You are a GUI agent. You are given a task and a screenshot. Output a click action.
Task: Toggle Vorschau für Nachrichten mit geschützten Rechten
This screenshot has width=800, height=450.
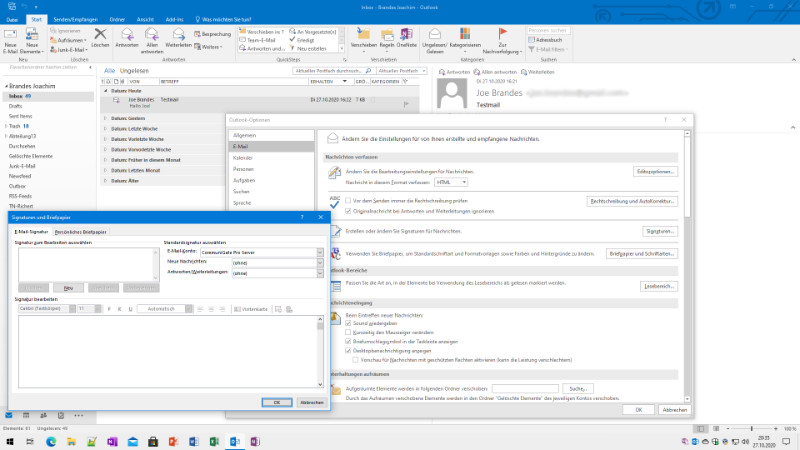click(356, 360)
